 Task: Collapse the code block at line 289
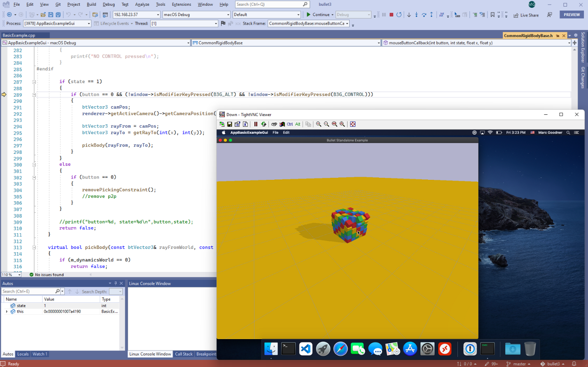pos(34,95)
